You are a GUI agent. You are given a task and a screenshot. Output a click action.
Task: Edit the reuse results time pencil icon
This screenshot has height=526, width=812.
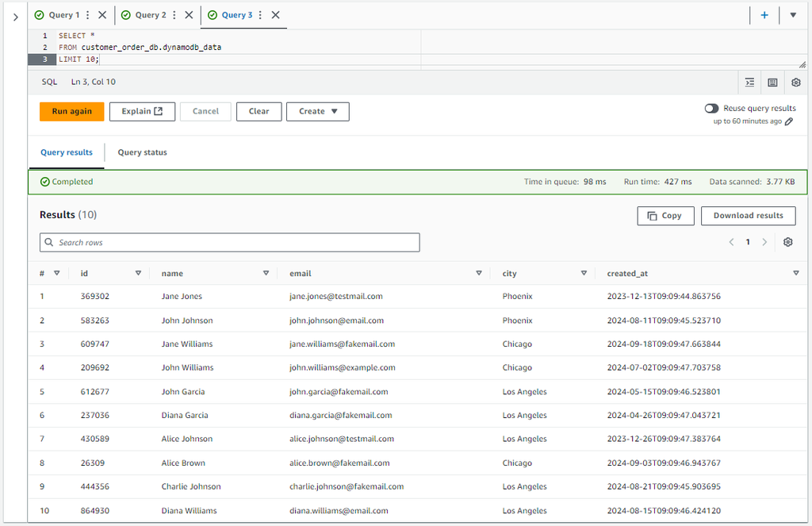point(789,121)
